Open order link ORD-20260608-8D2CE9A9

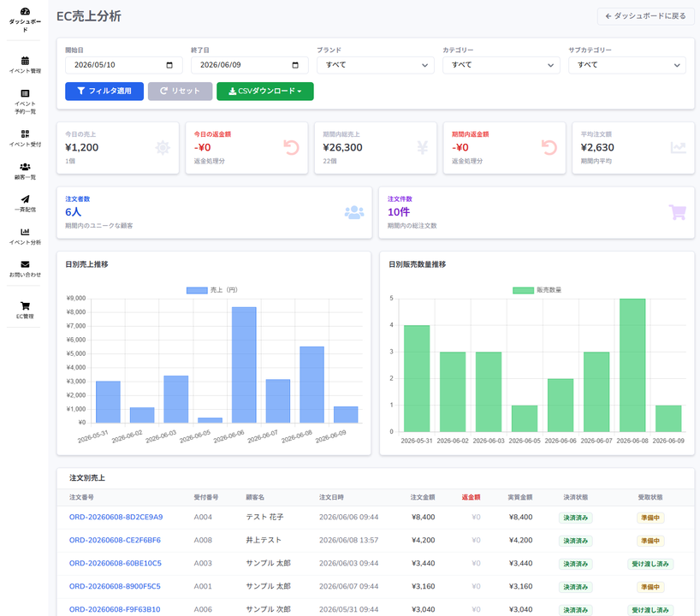pyautogui.click(x=116, y=517)
